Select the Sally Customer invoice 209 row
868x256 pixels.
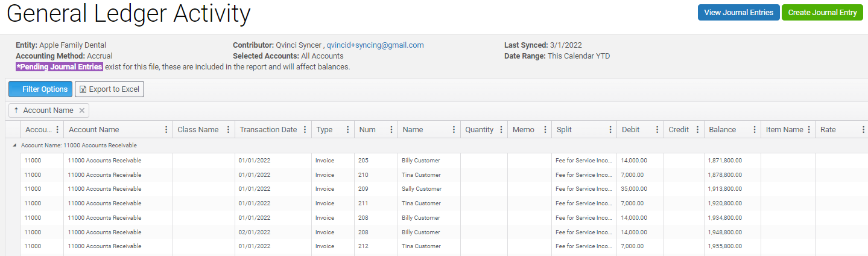pos(422,189)
